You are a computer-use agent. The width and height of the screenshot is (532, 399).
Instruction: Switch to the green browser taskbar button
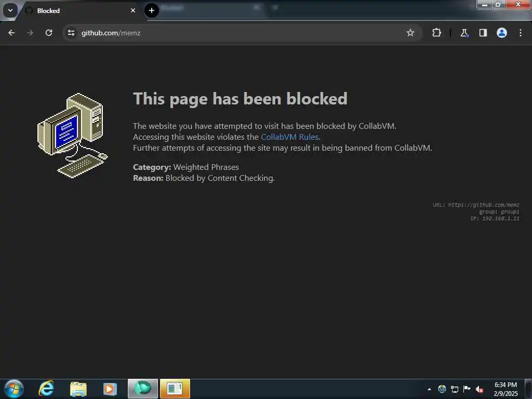pyautogui.click(x=143, y=389)
